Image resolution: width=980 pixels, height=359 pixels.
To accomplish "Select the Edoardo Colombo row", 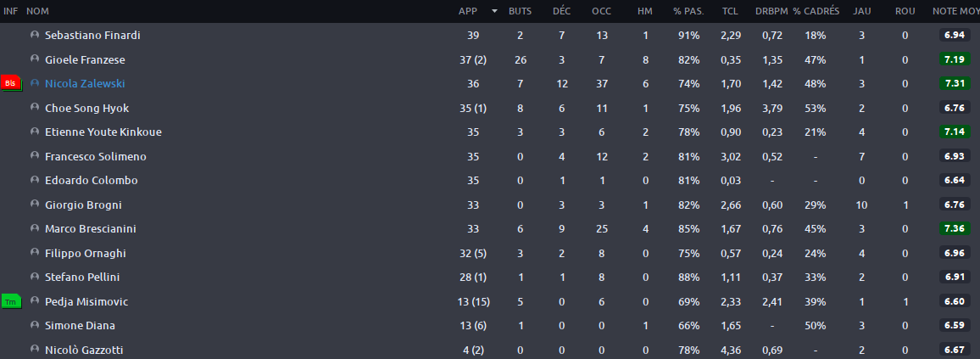I will [490, 180].
